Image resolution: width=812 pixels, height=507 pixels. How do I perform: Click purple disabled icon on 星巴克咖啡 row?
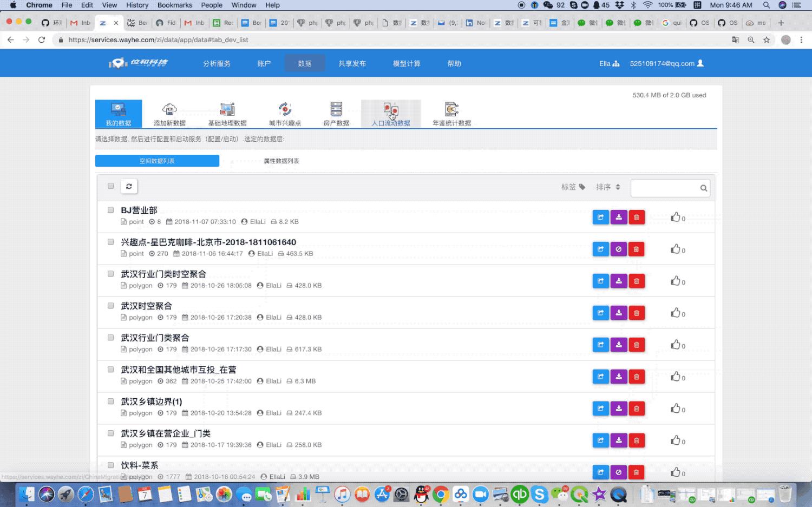pos(619,249)
